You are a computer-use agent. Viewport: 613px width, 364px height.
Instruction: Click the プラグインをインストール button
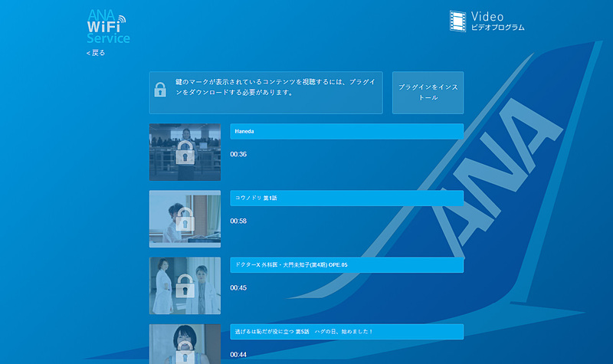coord(428,93)
